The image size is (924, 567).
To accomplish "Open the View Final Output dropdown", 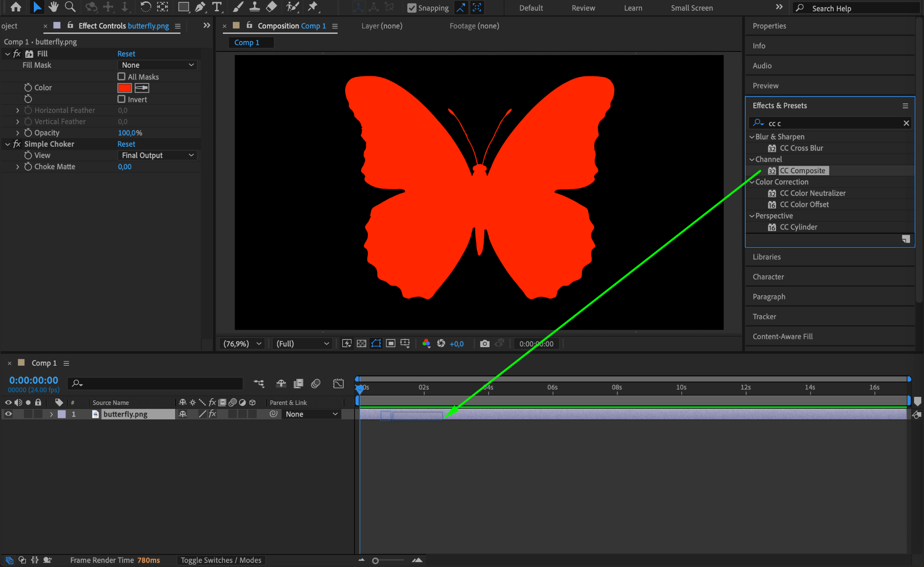I will point(157,155).
